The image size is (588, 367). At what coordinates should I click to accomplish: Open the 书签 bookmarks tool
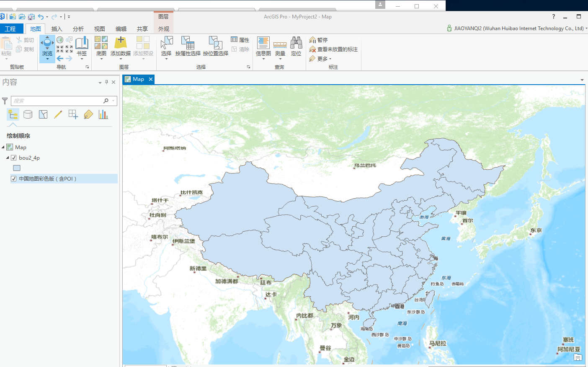coord(82,47)
